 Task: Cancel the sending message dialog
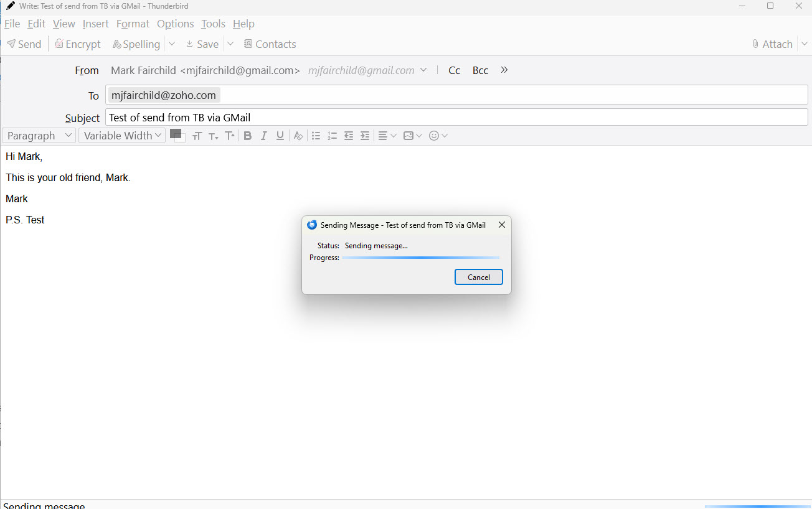[x=478, y=278]
